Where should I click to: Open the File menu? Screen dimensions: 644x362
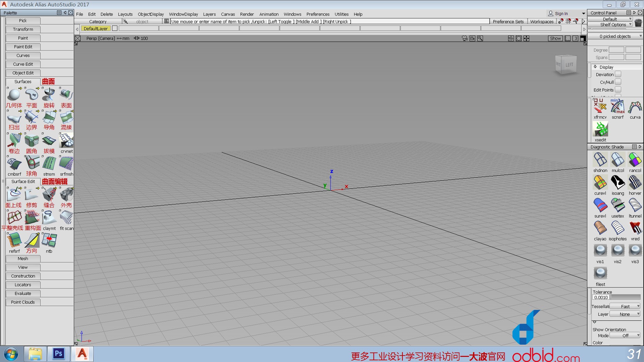(x=79, y=14)
